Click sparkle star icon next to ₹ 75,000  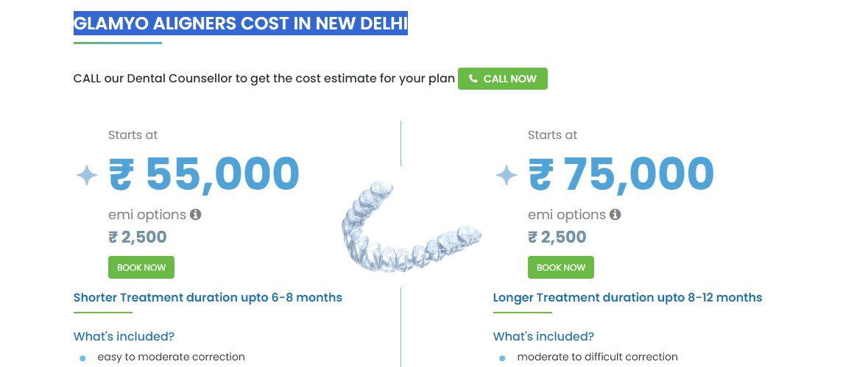506,176
